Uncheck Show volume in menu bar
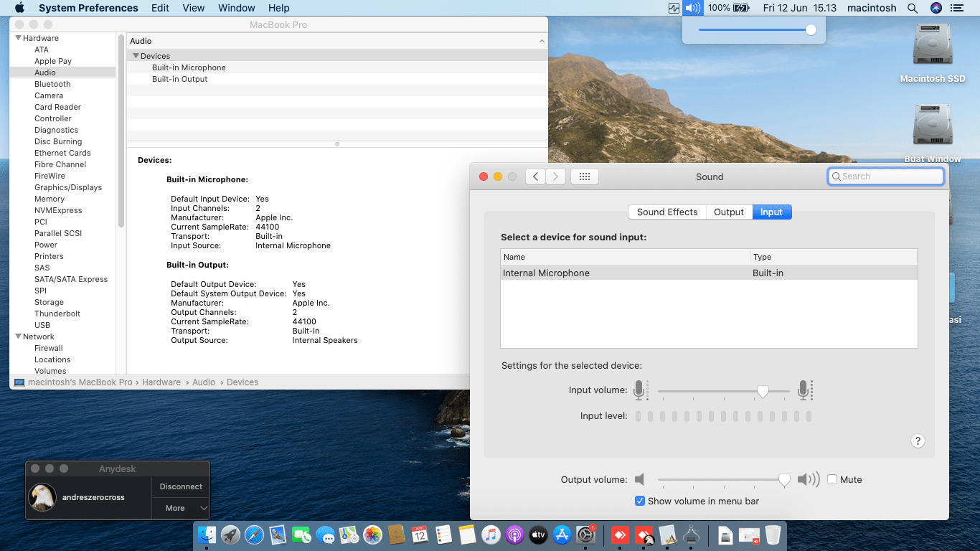 pyautogui.click(x=640, y=501)
